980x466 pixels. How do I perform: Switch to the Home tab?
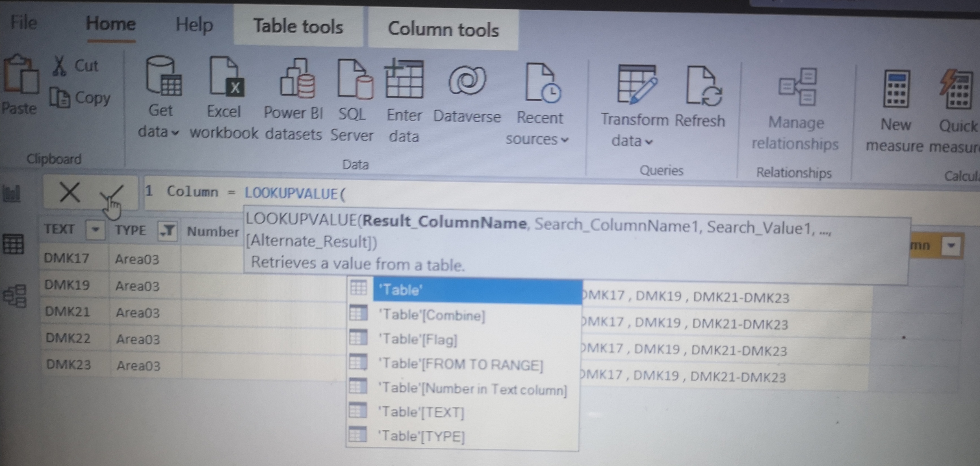pyautogui.click(x=111, y=23)
